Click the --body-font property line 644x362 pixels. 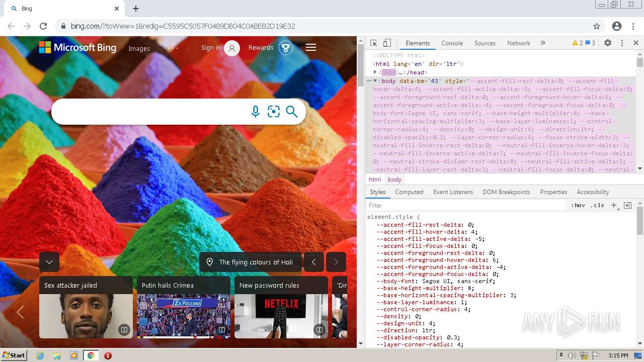pos(436,281)
